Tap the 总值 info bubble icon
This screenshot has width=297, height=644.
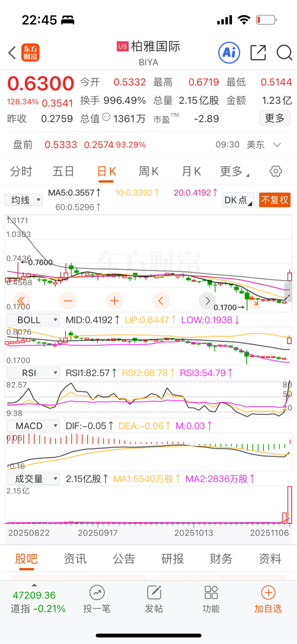(x=106, y=117)
